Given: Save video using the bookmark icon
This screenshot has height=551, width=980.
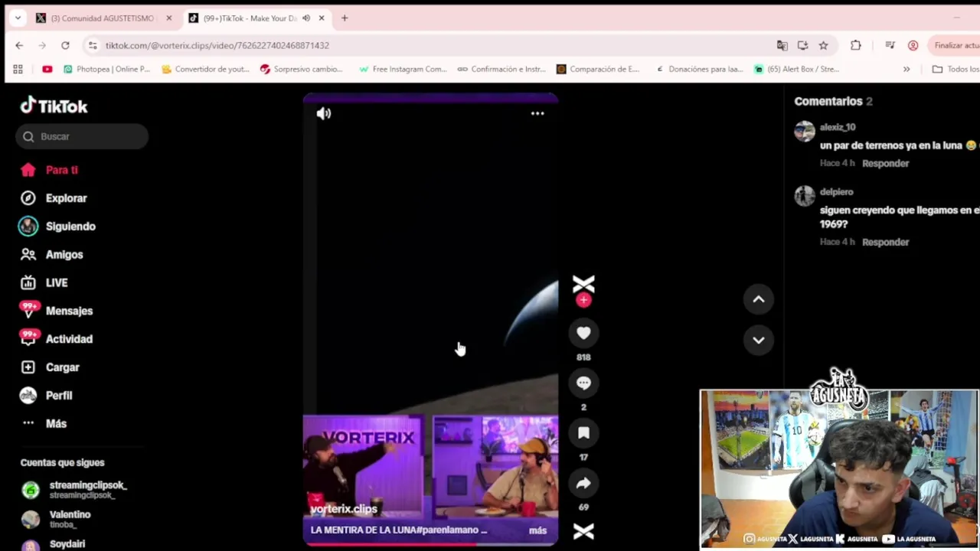Looking at the screenshot, I should [x=583, y=433].
